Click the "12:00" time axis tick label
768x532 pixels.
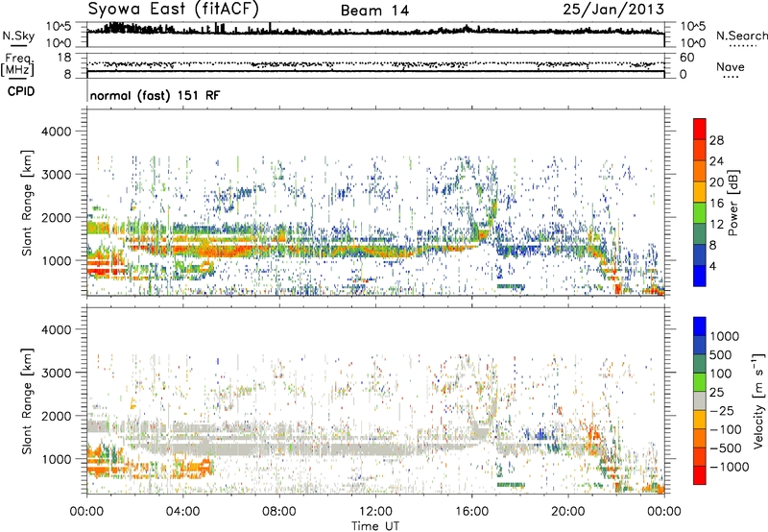pos(375,512)
